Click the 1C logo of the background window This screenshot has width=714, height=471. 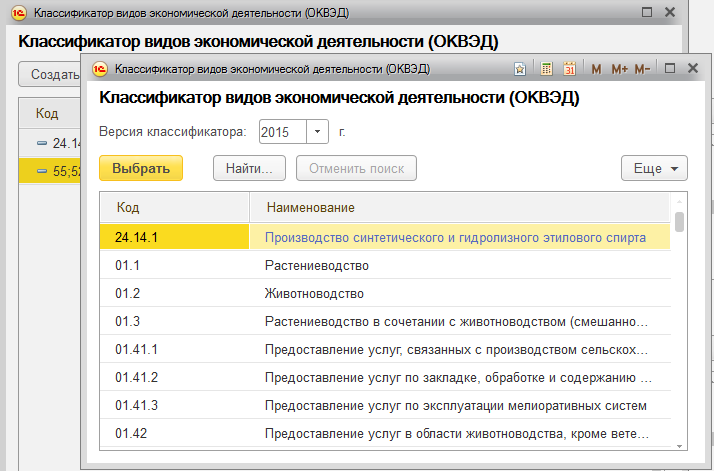(18, 13)
